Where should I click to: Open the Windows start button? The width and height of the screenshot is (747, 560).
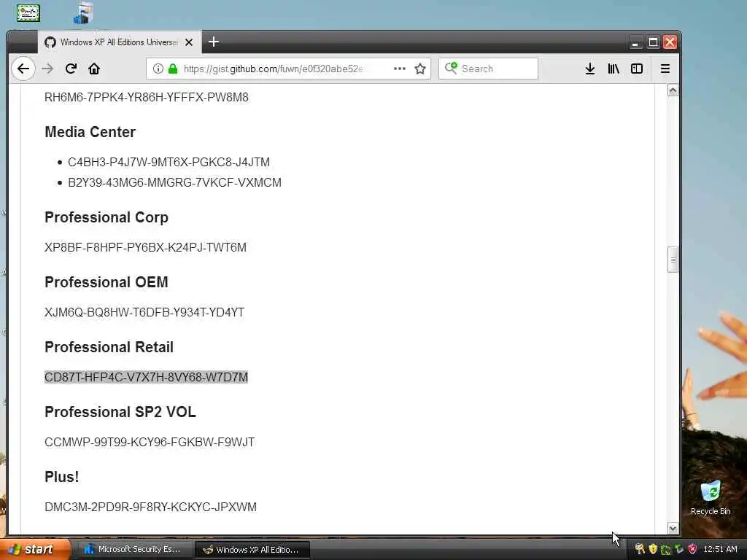click(35, 550)
